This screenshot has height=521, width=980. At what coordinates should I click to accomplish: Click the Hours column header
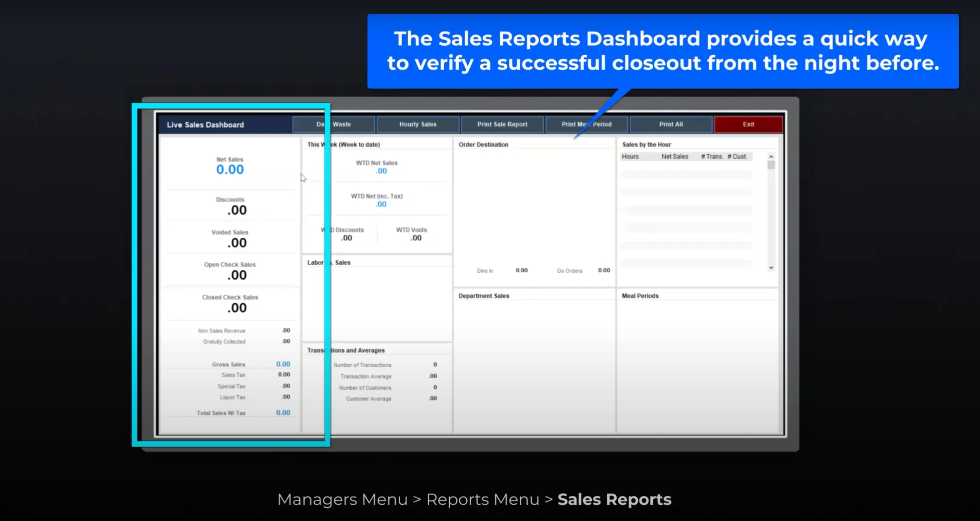(x=630, y=157)
